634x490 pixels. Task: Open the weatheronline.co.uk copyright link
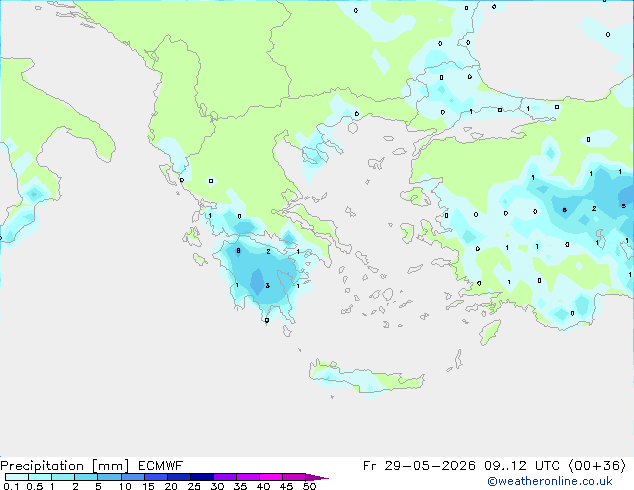550,481
